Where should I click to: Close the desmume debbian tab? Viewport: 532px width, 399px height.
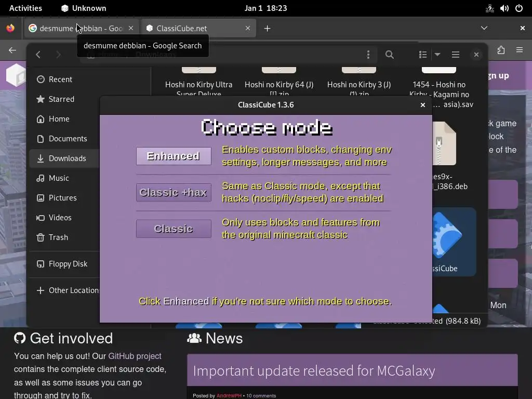click(131, 28)
